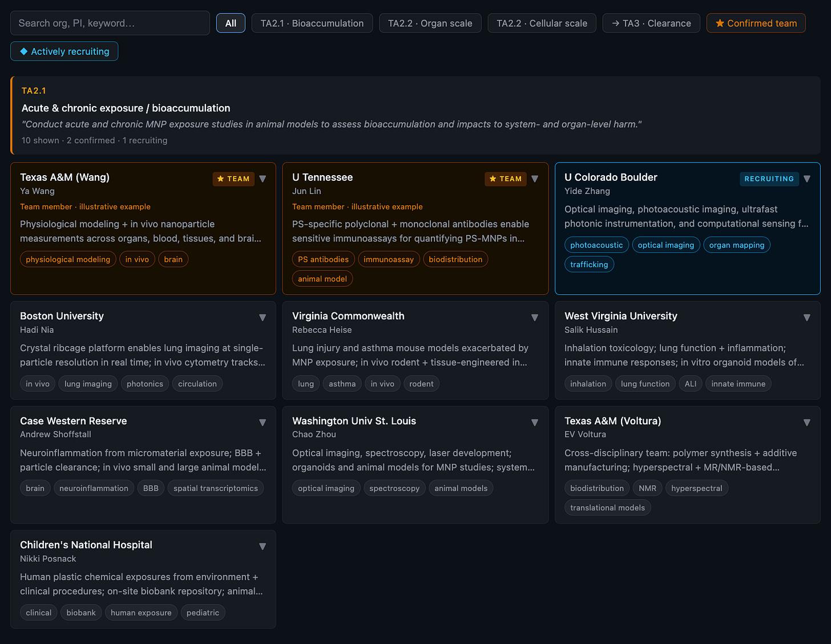Click the hyperspectral tag
The height and width of the screenshot is (644, 831).
tap(697, 488)
